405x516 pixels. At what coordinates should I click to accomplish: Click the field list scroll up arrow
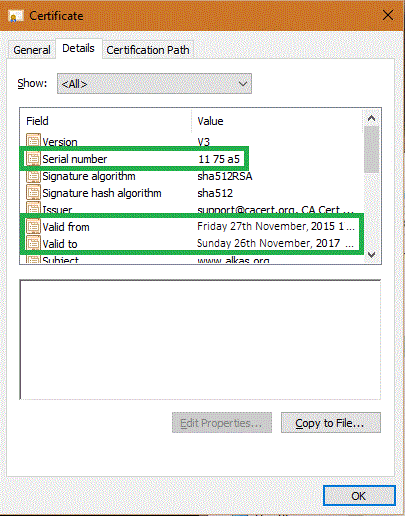pyautogui.click(x=371, y=118)
